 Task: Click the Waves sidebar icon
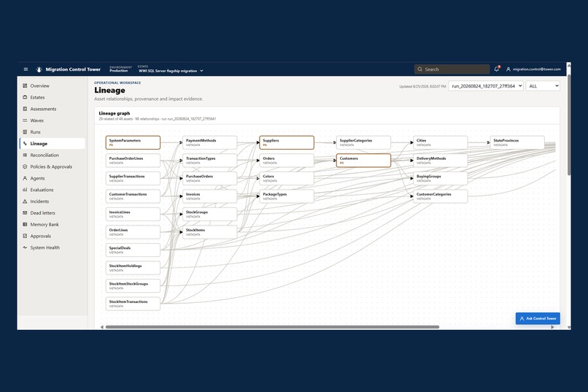(x=25, y=120)
